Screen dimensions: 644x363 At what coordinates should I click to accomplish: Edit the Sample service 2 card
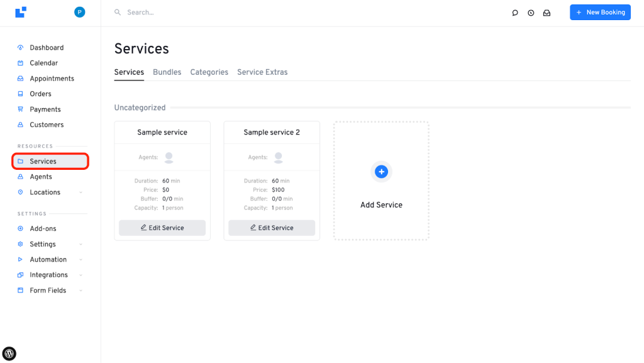tap(272, 228)
